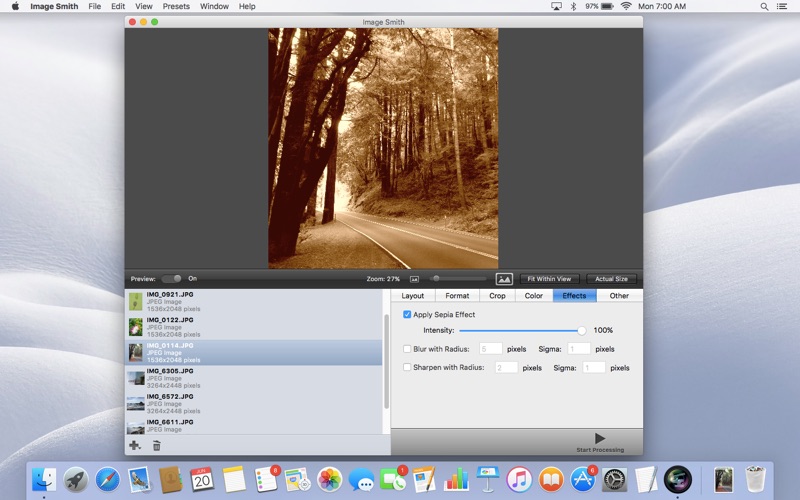The width and height of the screenshot is (800, 500).
Task: Switch to the Crop tab
Action: pos(497,295)
